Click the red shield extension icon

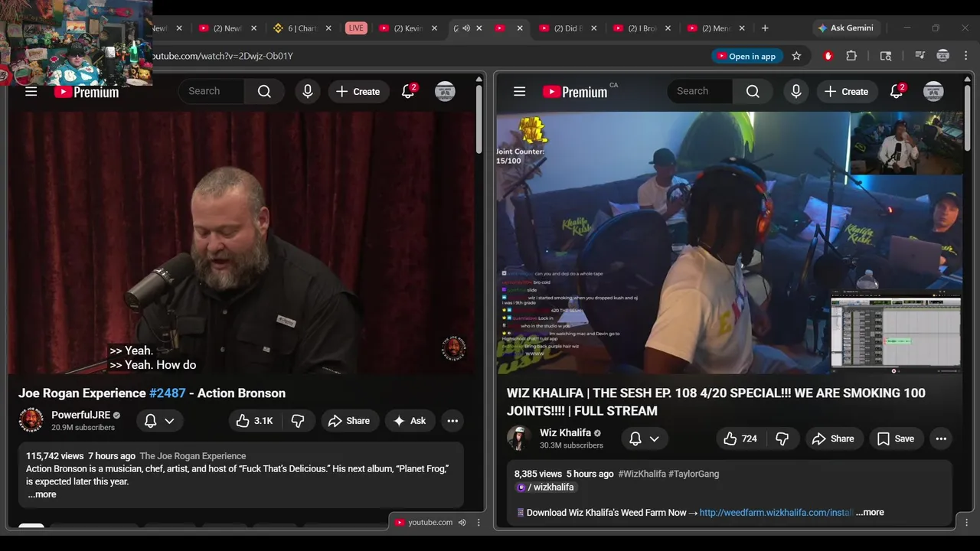(828, 56)
